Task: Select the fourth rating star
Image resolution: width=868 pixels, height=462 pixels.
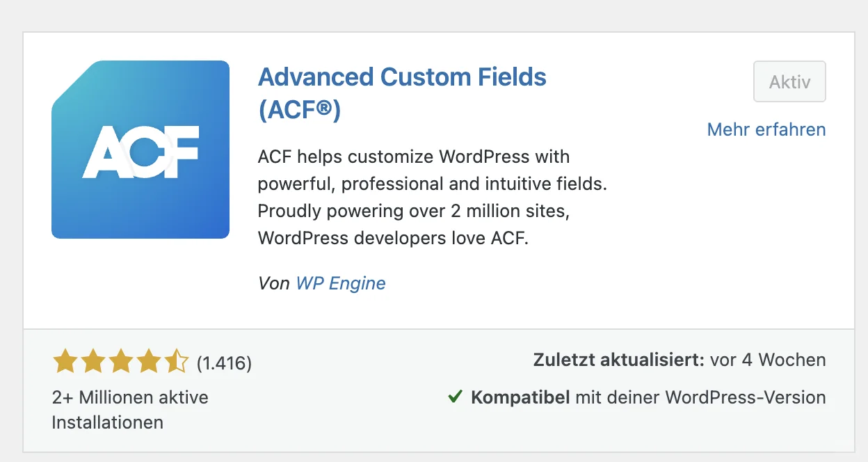Action: tap(149, 362)
